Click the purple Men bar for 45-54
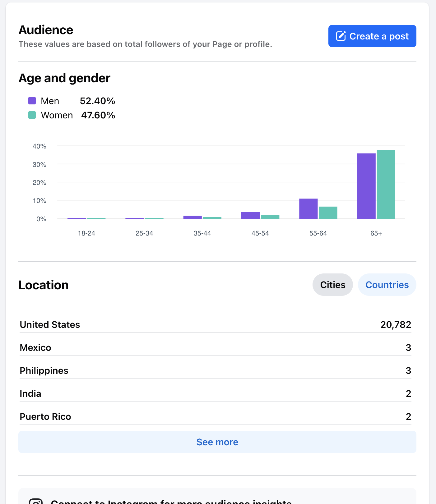This screenshot has width=436, height=504. coord(250,215)
